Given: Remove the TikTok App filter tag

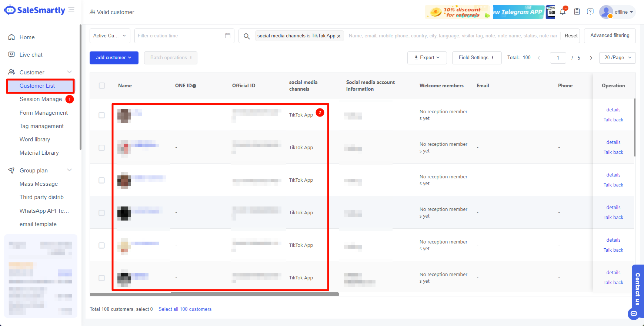Looking at the screenshot, I should click(x=339, y=36).
